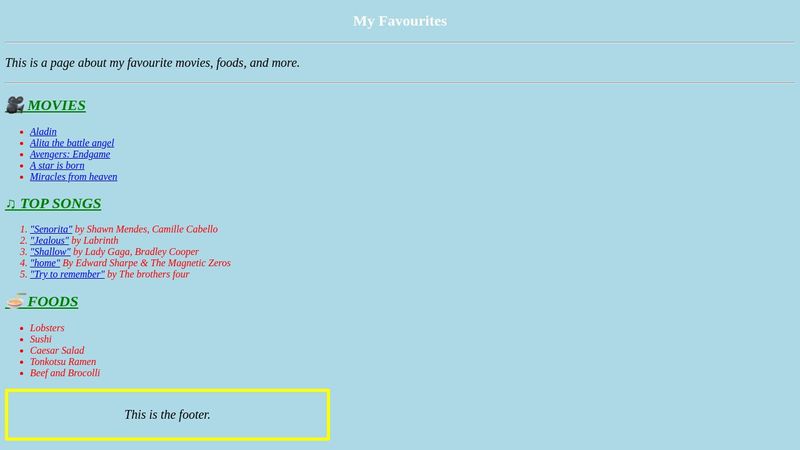
Task: Click the text by Labrinth
Action: click(x=95, y=240)
